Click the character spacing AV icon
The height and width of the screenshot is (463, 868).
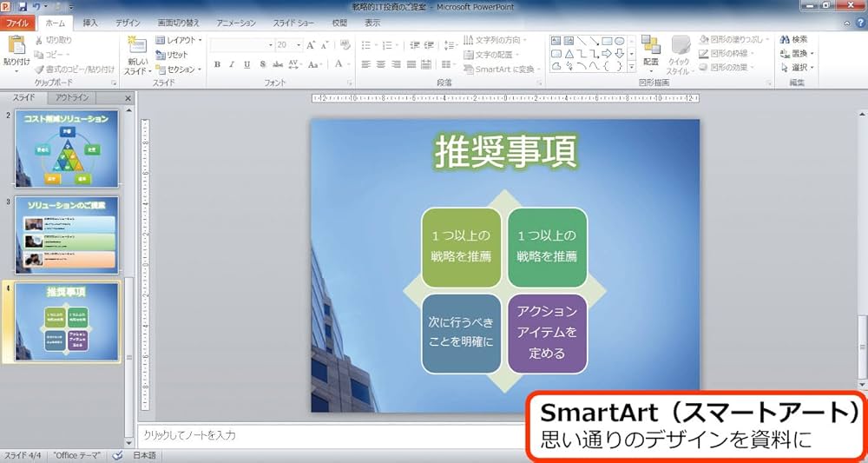click(x=293, y=64)
